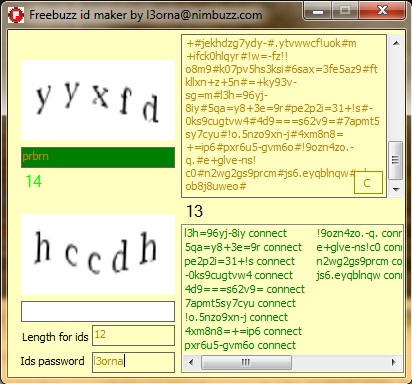Viewport: 412px width, 384px height.
Task: Click the Freebuzz app icon in title bar
Action: (x=16, y=15)
